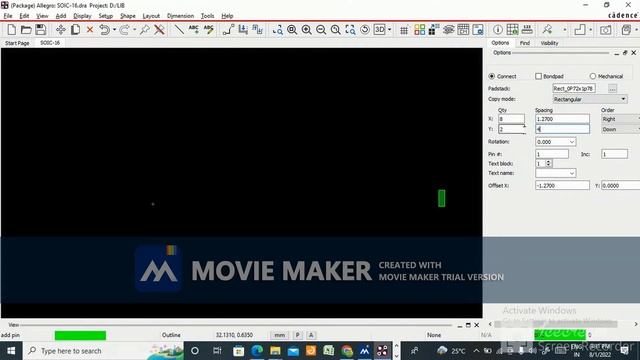This screenshot has width=640, height=360.
Task: Click the Zoom Previous icon
Action: (336, 30)
